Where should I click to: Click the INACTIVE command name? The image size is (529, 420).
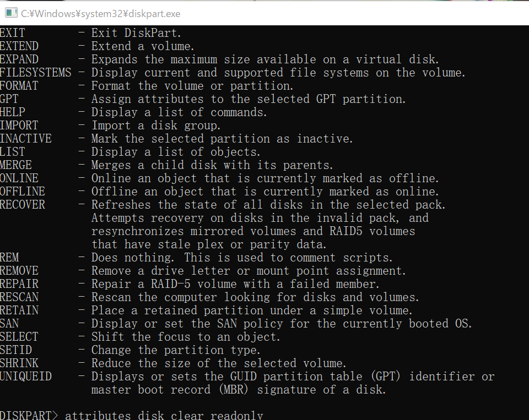(x=26, y=139)
